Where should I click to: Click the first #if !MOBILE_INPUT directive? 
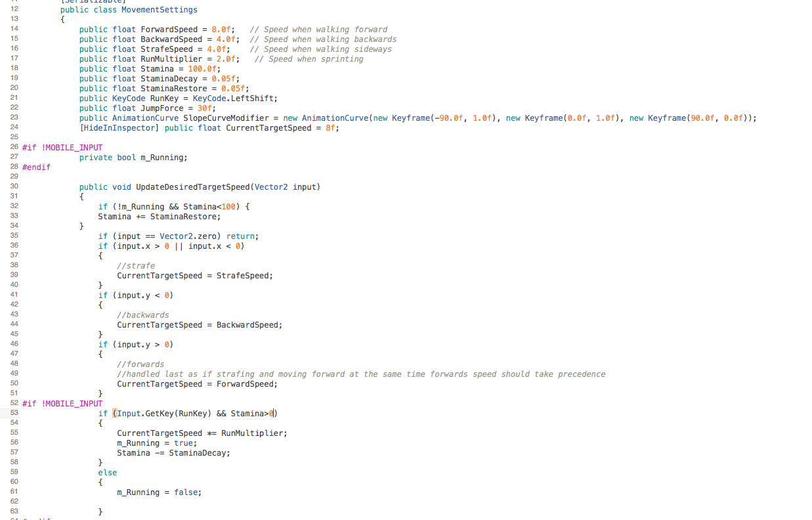(x=62, y=148)
